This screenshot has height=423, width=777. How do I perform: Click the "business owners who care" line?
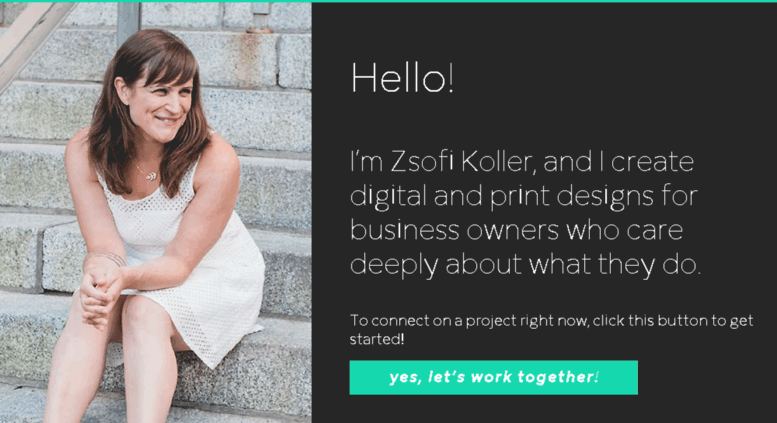coord(516,230)
